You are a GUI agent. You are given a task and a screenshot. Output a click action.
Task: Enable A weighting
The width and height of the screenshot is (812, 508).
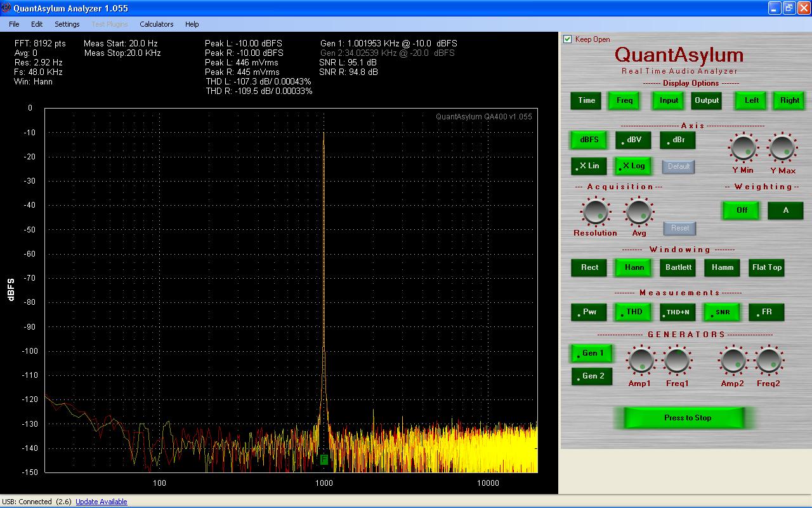[785, 210]
